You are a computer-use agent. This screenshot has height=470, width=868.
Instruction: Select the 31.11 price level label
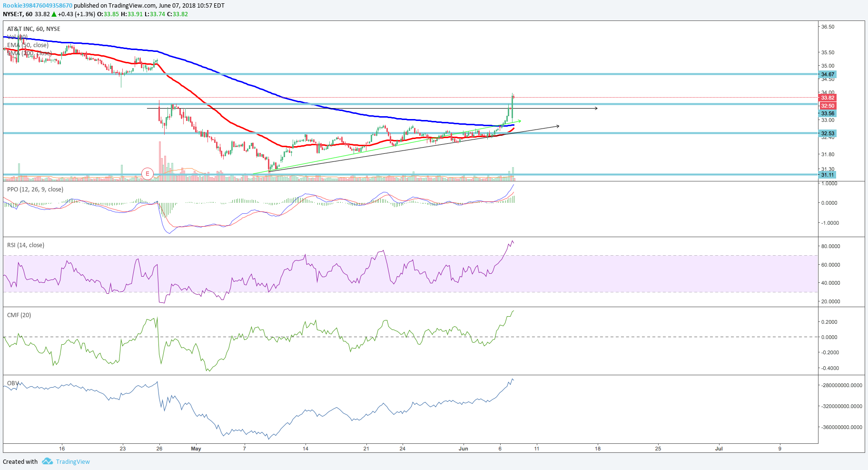pyautogui.click(x=828, y=175)
